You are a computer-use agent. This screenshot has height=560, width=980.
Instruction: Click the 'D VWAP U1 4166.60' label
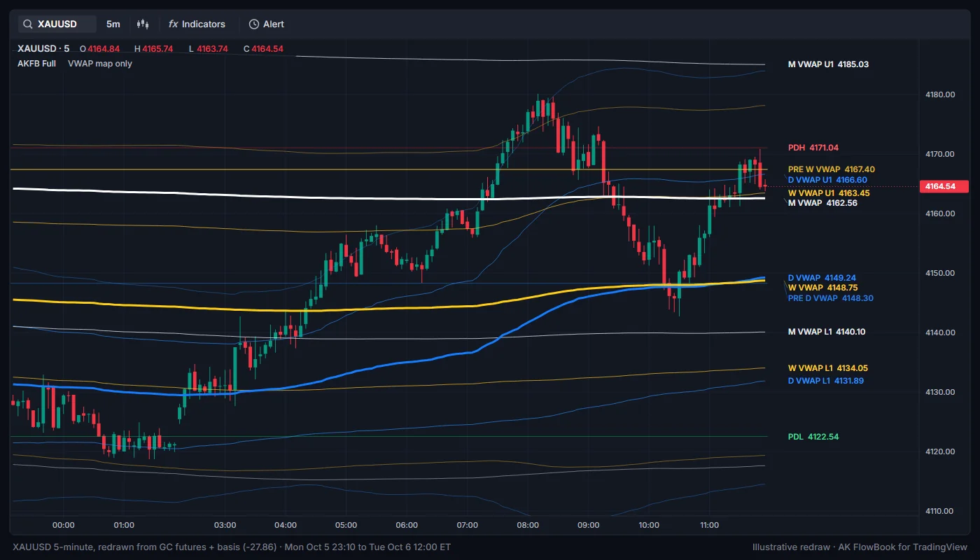[828, 180]
